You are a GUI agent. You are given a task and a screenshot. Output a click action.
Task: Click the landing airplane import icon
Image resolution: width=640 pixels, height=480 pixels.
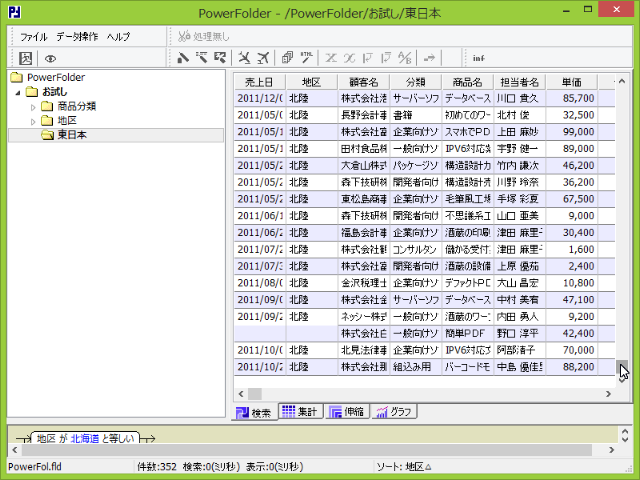[x=244, y=58]
